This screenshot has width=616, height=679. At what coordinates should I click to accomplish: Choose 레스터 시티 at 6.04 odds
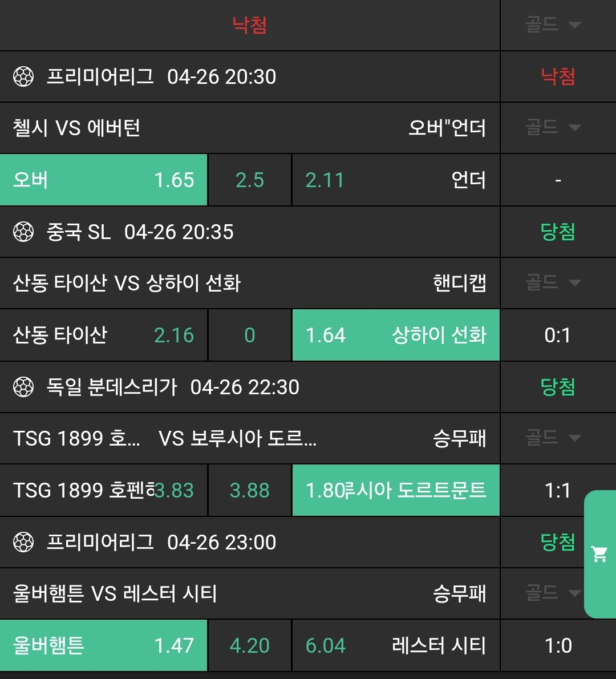(395, 645)
